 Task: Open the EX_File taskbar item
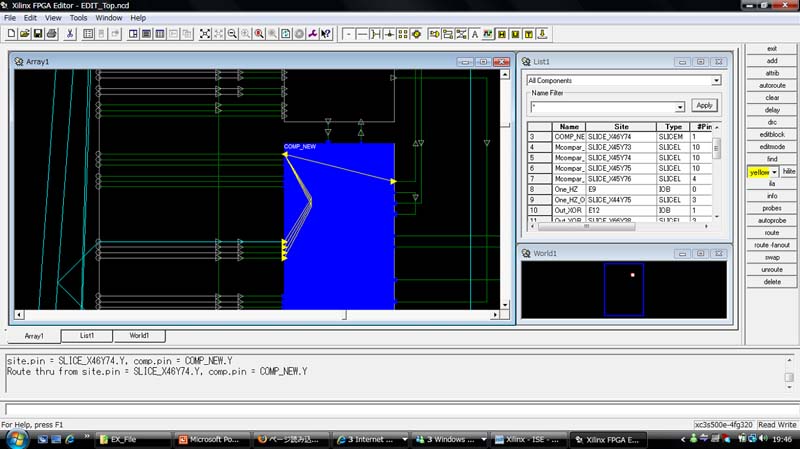tap(133, 439)
